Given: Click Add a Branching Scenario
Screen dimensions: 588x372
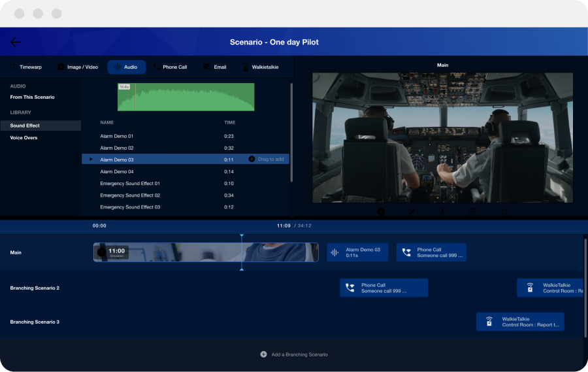Looking at the screenshot, I should pos(294,354).
